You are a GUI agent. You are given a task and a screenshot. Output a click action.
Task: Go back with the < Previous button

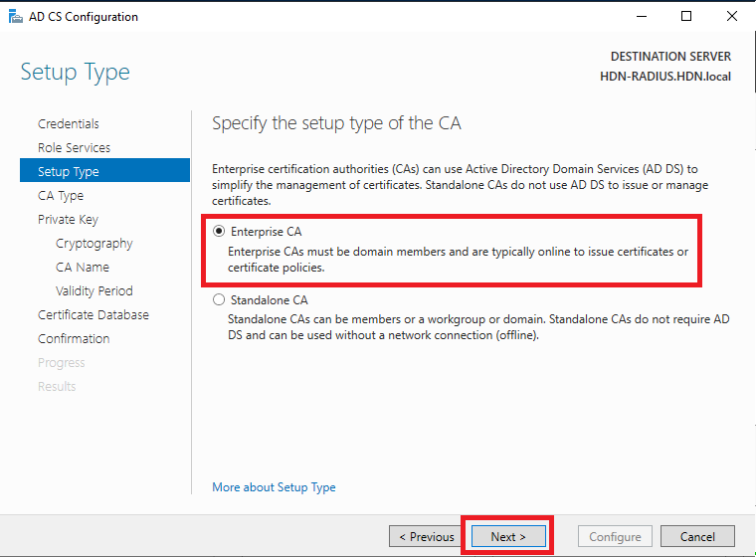426,536
